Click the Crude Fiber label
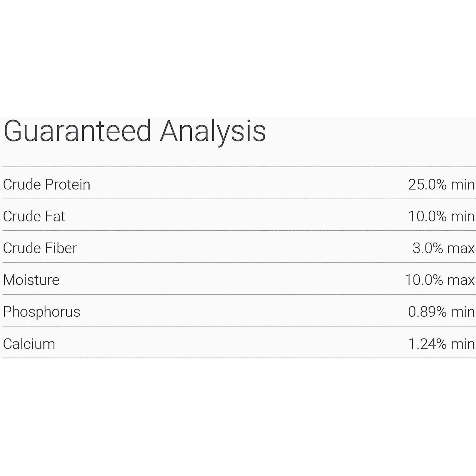The image size is (476, 476). point(40,248)
